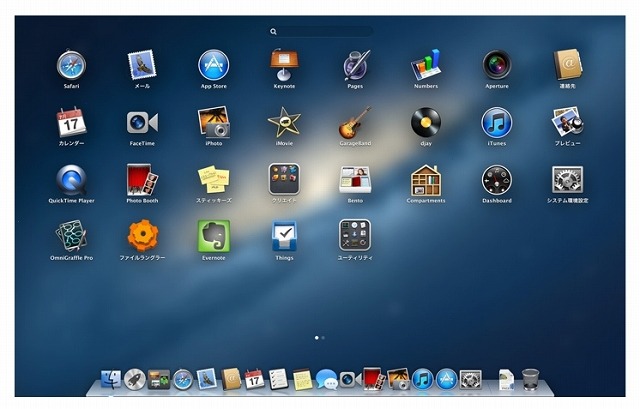Open iPhoto in the Dock
The height and width of the screenshot is (409, 640).
point(398,379)
